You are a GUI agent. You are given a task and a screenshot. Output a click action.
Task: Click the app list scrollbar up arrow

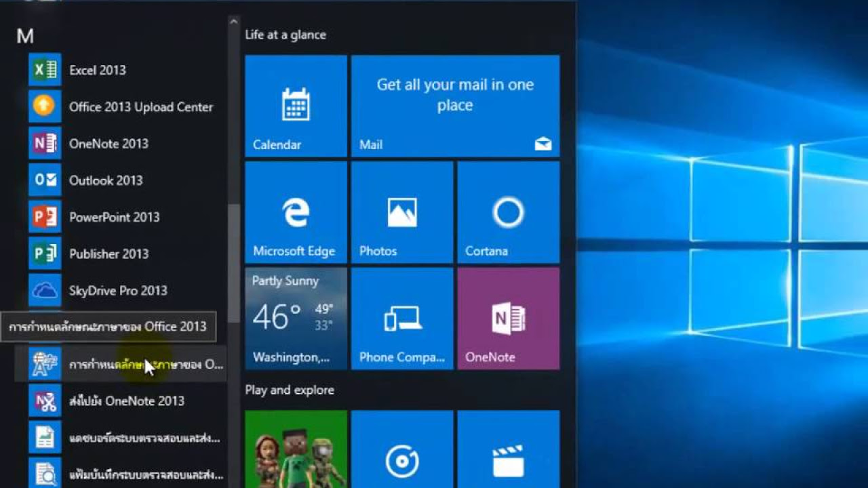[x=233, y=22]
